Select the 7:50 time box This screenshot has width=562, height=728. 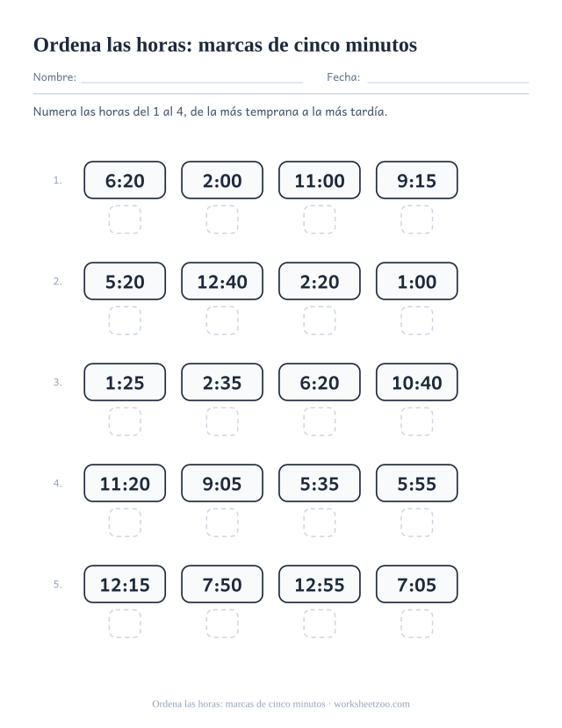pos(222,584)
